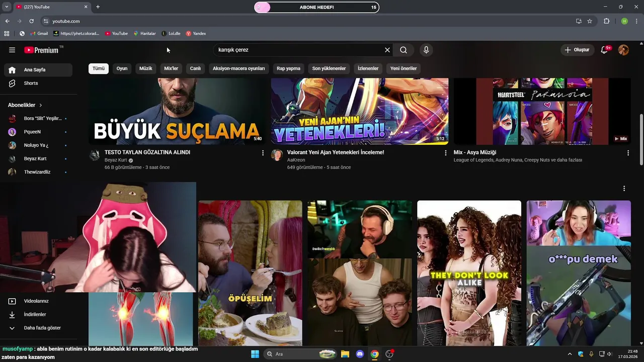The image size is (644, 362).
Task: Open options for TESTO TAYLAN GÖZALTINA ALINDI video
Action: 263,153
